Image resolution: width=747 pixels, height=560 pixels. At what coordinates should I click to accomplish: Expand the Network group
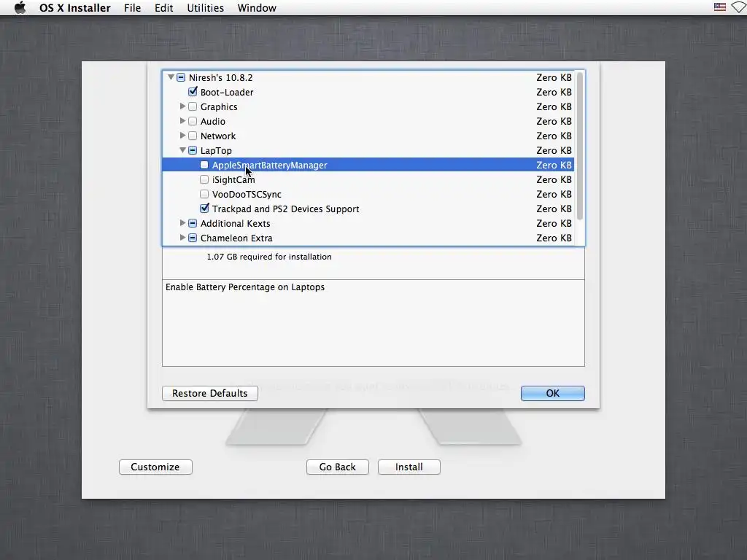(182, 135)
